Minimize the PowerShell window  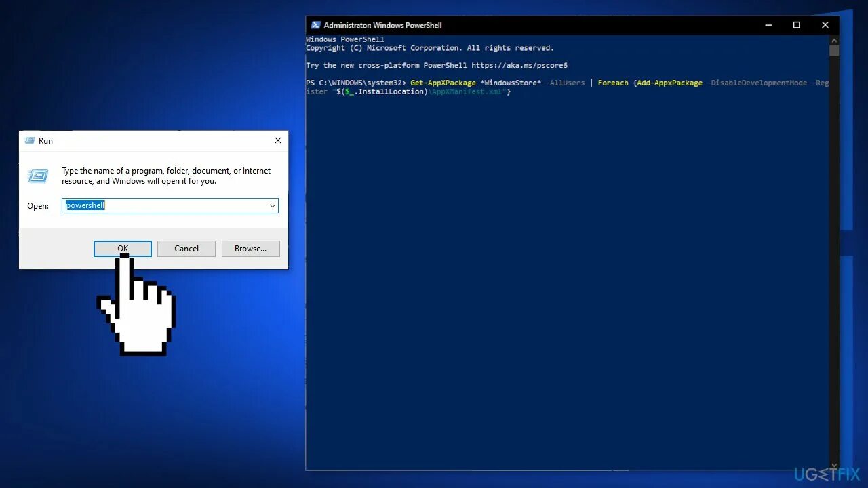tap(768, 25)
